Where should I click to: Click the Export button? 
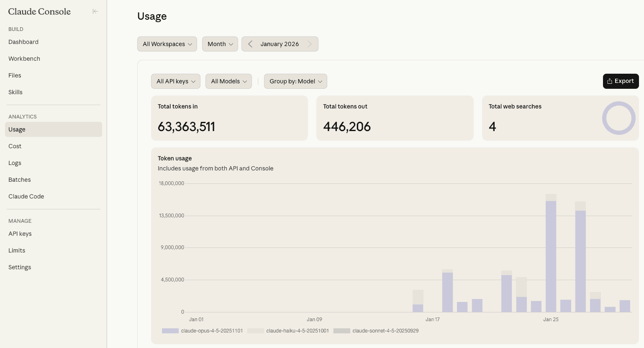pos(621,81)
